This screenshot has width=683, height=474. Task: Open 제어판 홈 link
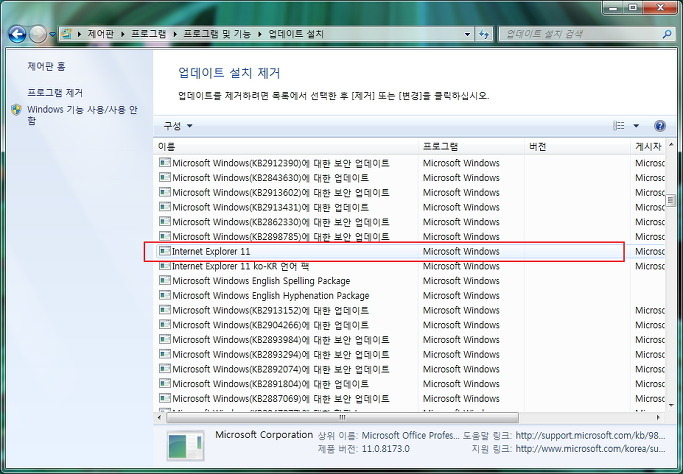tap(46, 66)
